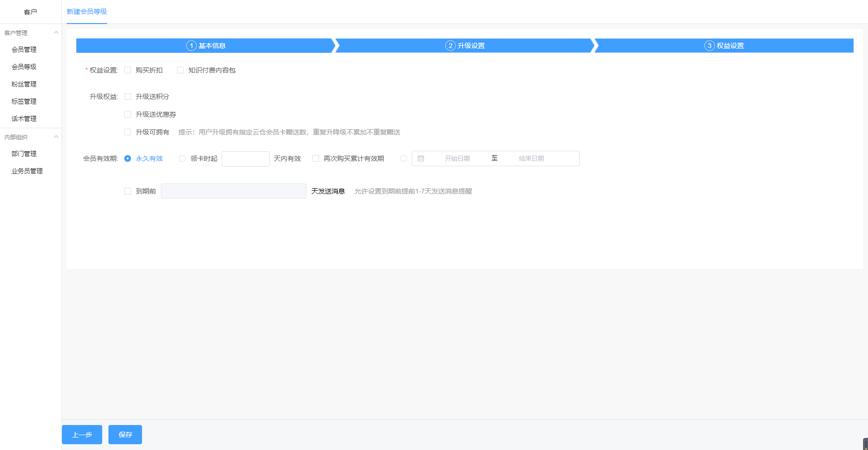Collapse the 内部组织 sidebar group
This screenshot has height=450, width=868.
[x=56, y=137]
